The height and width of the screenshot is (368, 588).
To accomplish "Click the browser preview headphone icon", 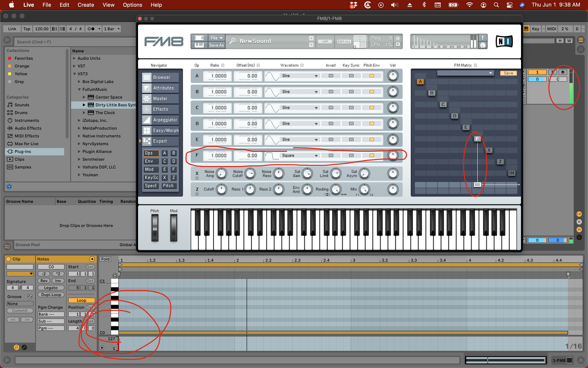I will click(9, 187).
